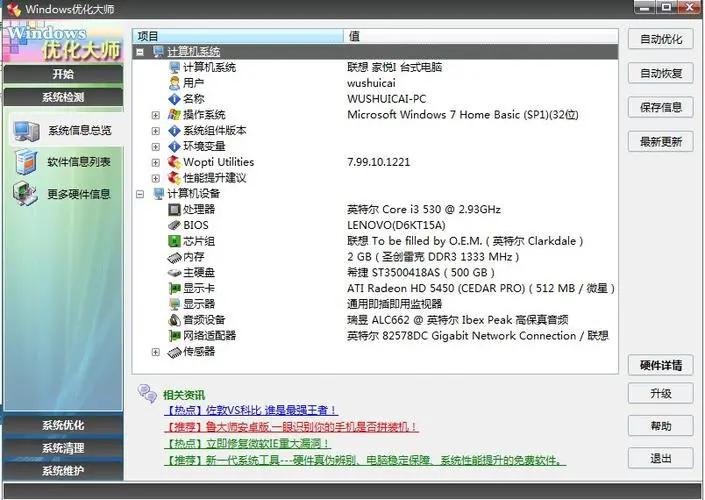Select the value 联想 家悦I 台式电脑
This screenshot has width=705, height=500.
[395, 67]
